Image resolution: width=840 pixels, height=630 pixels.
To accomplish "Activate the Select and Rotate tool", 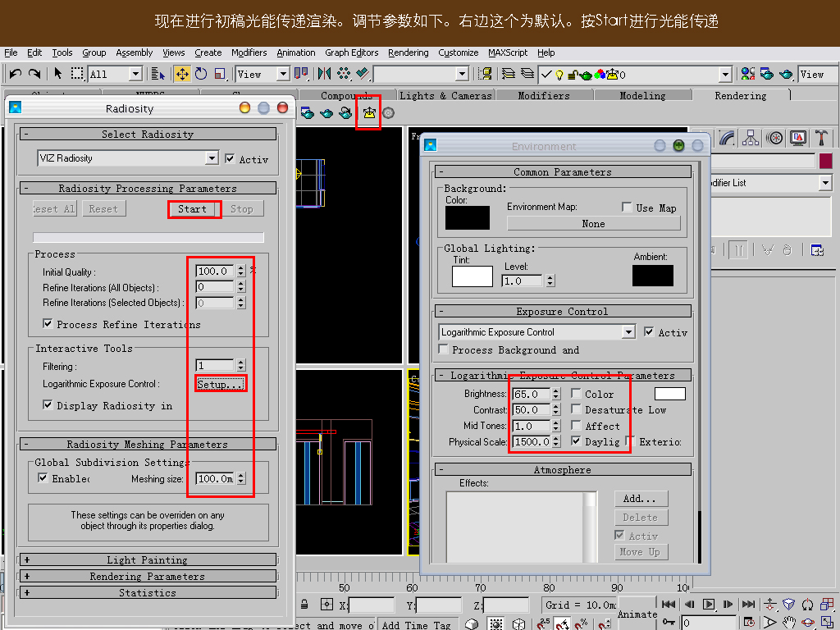I will 201,73.
